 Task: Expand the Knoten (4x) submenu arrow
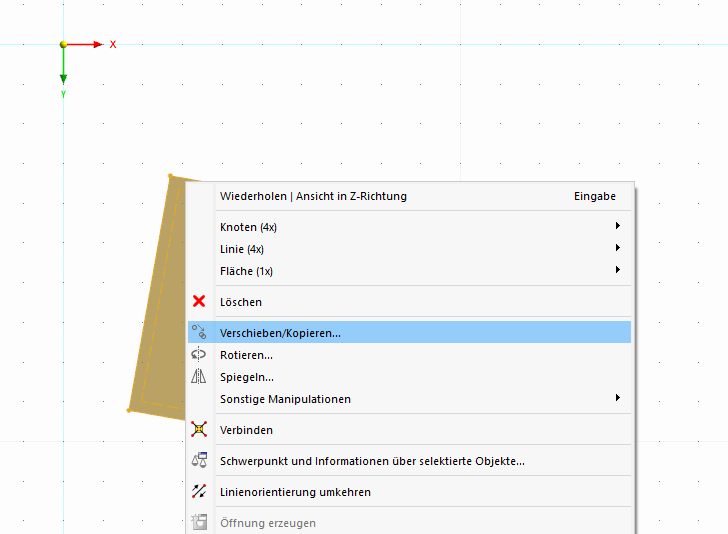click(x=618, y=226)
